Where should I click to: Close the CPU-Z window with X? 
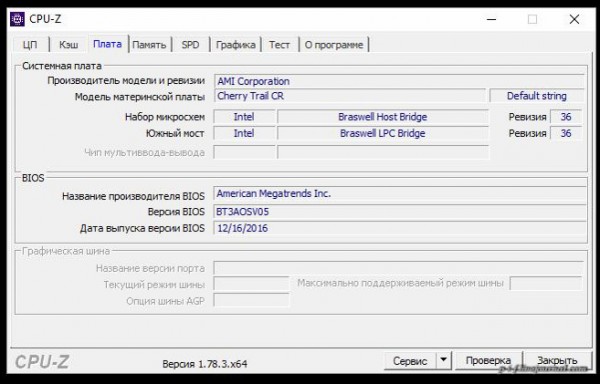tap(574, 19)
